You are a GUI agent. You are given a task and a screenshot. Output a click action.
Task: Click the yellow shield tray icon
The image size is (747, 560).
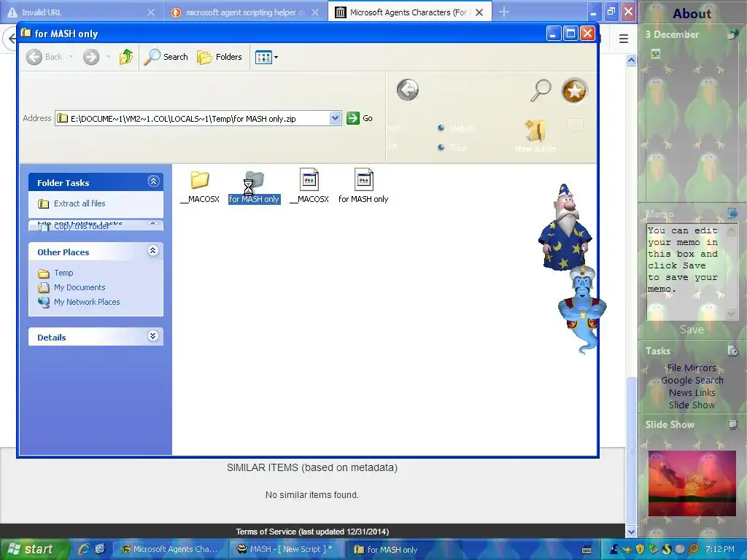(640, 549)
